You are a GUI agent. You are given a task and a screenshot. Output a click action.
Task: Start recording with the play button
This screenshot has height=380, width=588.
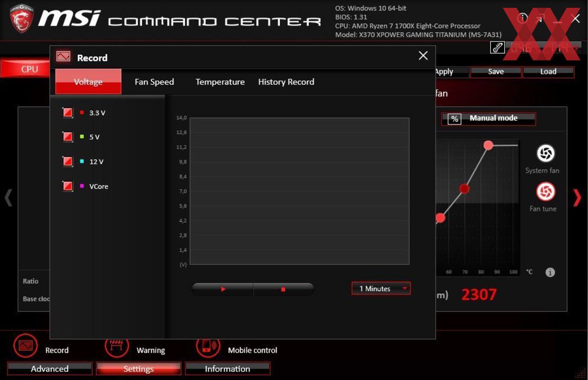[223, 289]
